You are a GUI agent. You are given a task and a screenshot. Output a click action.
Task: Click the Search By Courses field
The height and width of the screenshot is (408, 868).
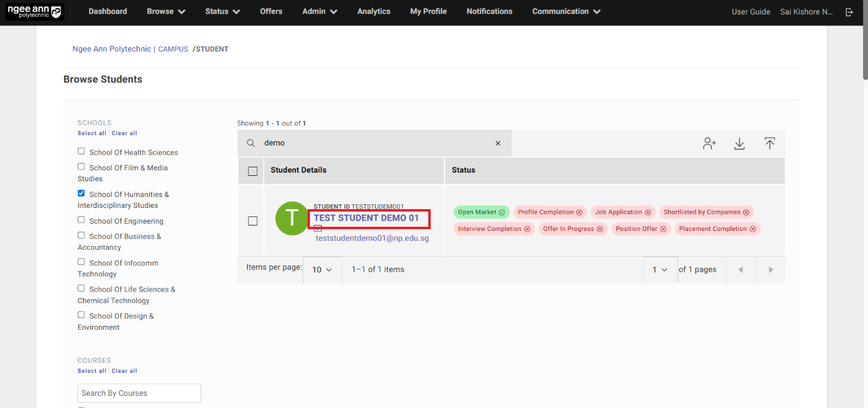139,393
